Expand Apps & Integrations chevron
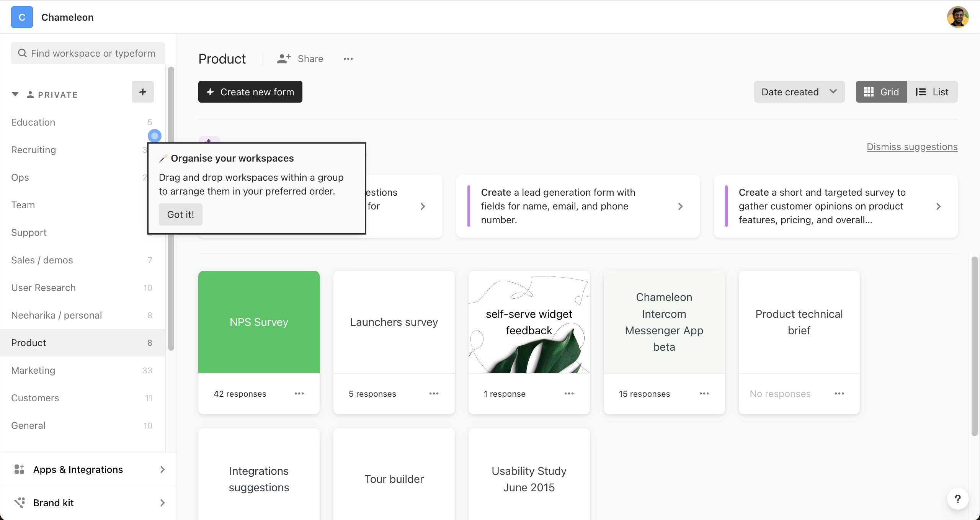The width and height of the screenshot is (980, 520). (x=162, y=469)
